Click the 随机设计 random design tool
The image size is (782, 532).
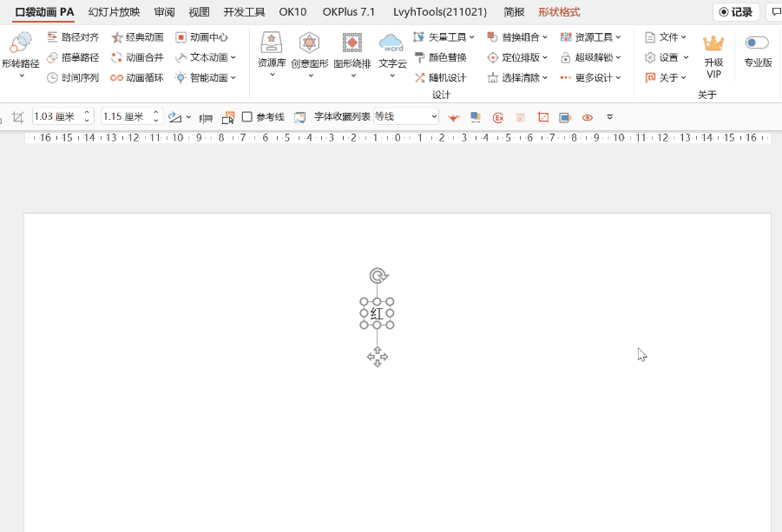441,78
